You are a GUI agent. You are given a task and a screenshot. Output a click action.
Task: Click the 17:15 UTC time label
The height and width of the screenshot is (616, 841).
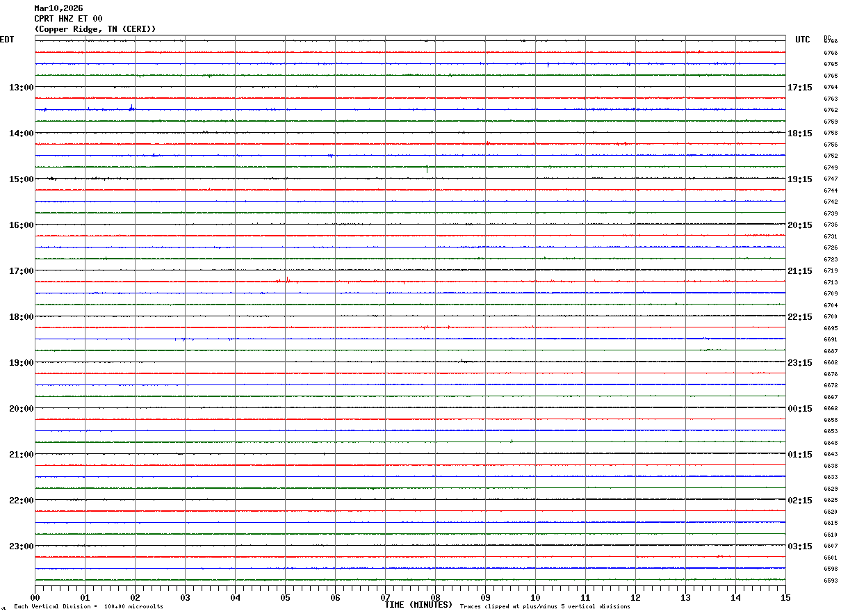click(800, 88)
